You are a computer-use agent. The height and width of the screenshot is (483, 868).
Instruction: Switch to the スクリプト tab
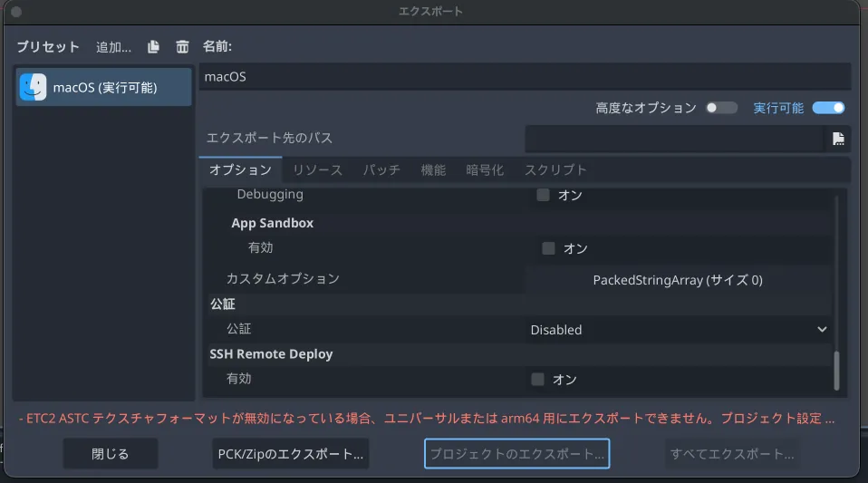pyautogui.click(x=555, y=170)
